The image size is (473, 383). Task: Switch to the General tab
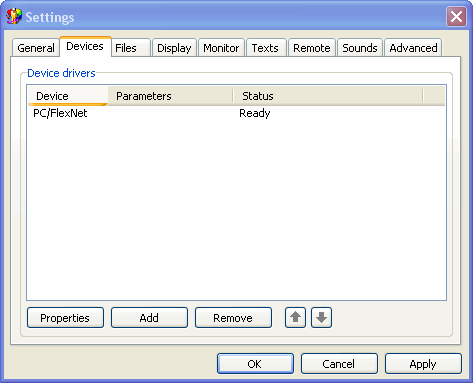click(x=36, y=48)
